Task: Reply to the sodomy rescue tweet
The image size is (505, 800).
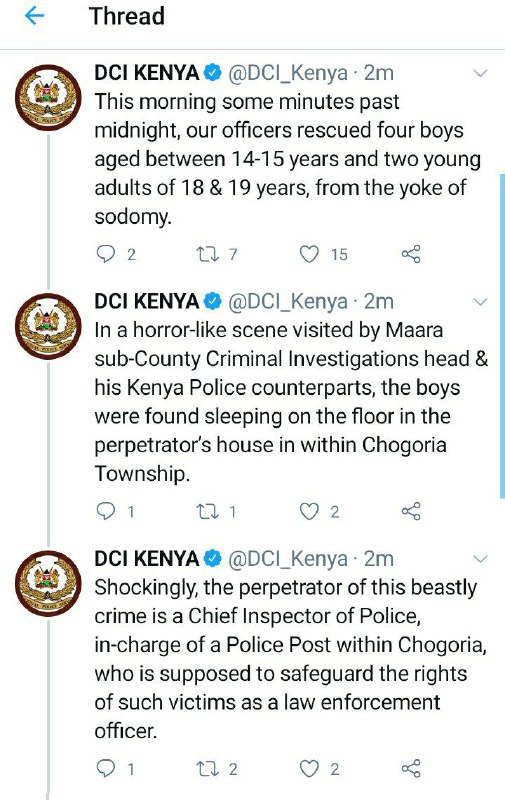Action: [106, 254]
